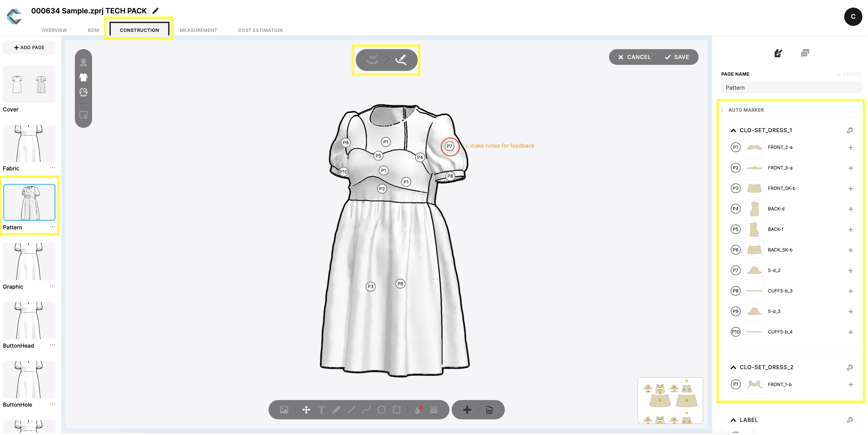Screen dimensions: 868x435
Task: Collapse the CLO-SET_DRESS_2 section
Action: click(x=733, y=368)
